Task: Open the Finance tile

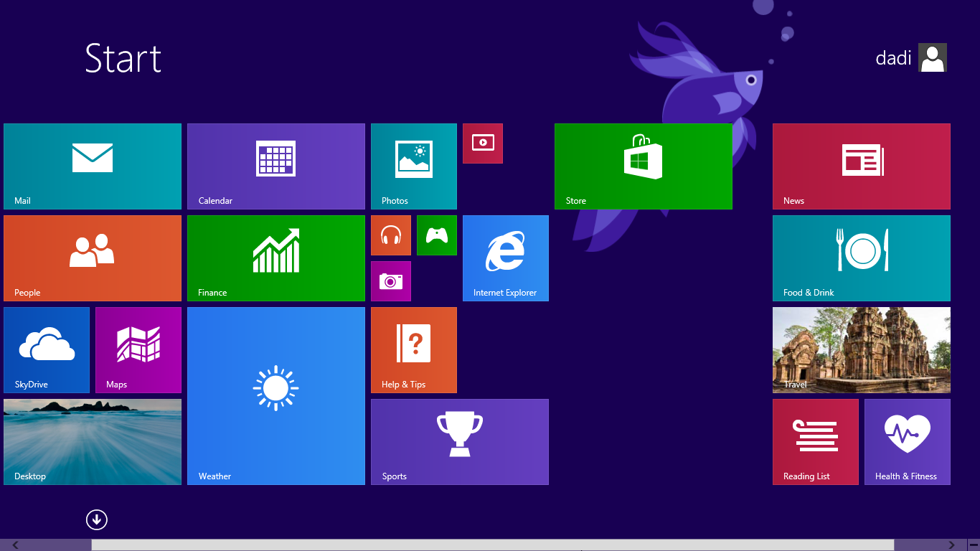Action: tap(276, 258)
